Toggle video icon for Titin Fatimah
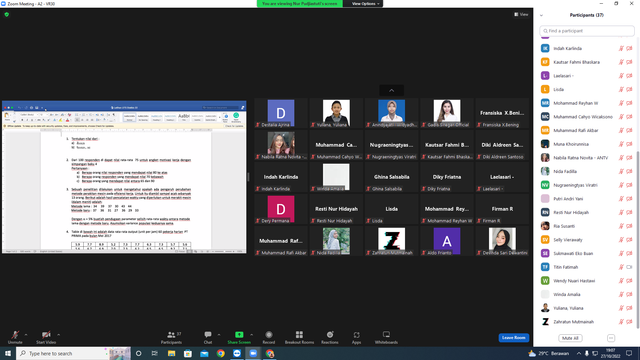 [629, 267]
